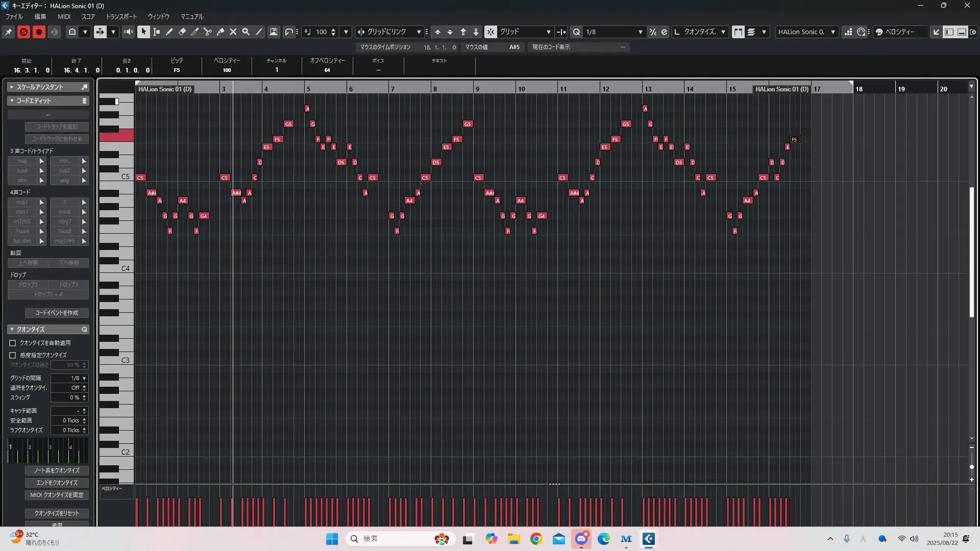
Task: Activate the Zoom magnifier tool
Action: coord(246,32)
